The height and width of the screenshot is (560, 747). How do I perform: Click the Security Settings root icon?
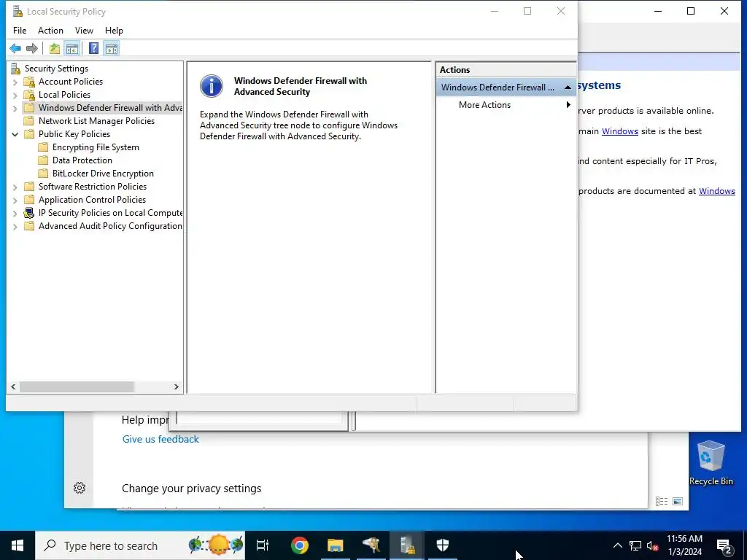[x=16, y=69]
